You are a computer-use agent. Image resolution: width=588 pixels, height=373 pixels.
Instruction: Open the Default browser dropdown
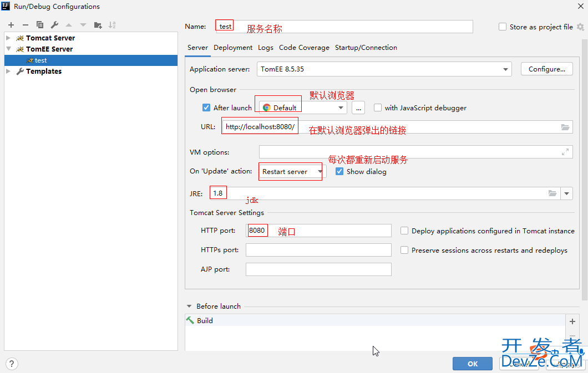pos(303,108)
